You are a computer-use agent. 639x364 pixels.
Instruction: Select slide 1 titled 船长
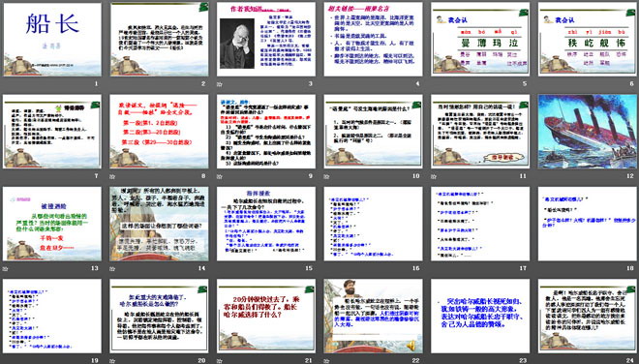tap(52, 39)
